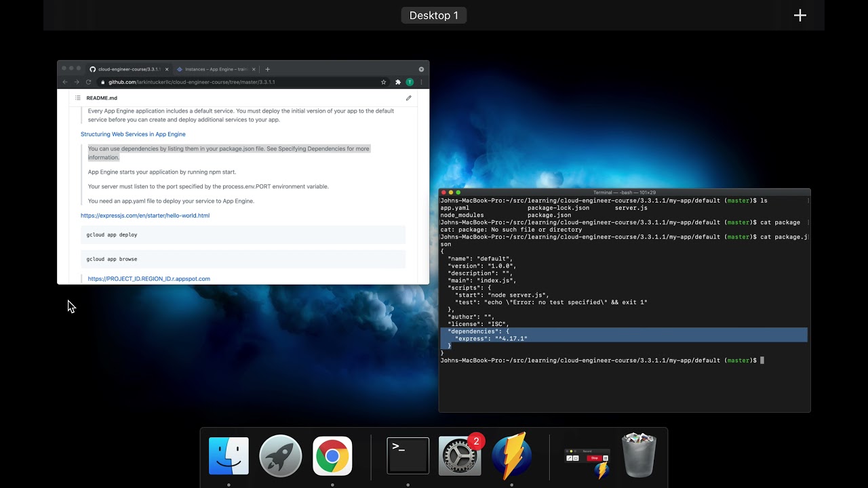Open Launchpad rocket icon in Dock
Screen dimensions: 868x488
pyautogui.click(x=280, y=455)
